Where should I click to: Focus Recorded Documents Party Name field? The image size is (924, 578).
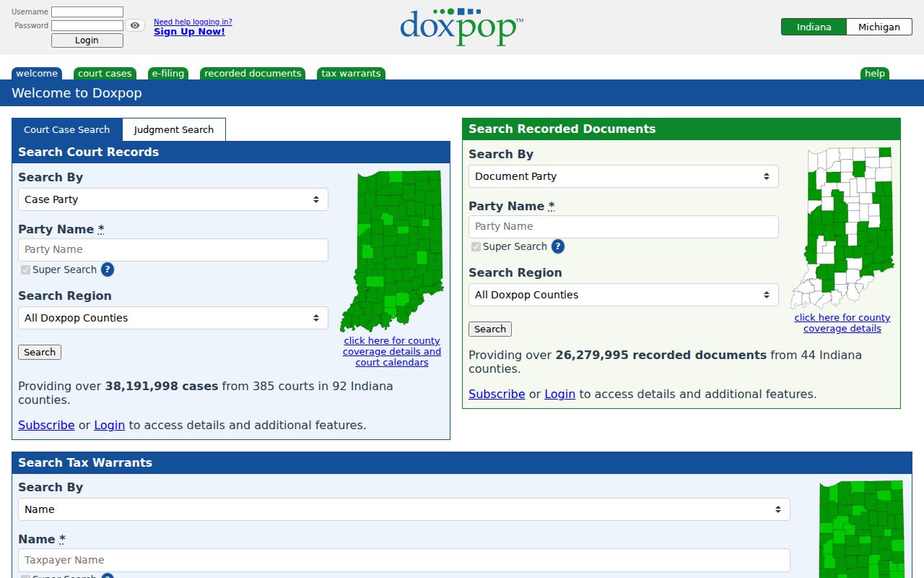pyautogui.click(x=624, y=227)
